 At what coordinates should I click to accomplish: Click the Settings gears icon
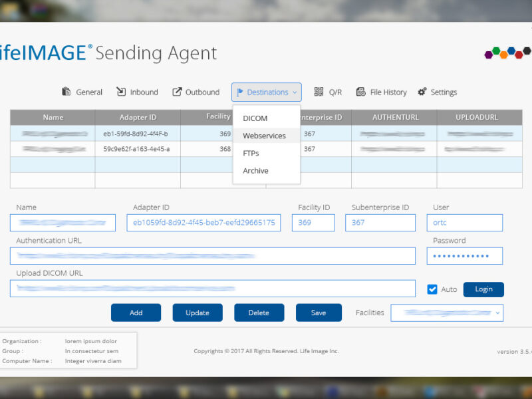tap(422, 92)
